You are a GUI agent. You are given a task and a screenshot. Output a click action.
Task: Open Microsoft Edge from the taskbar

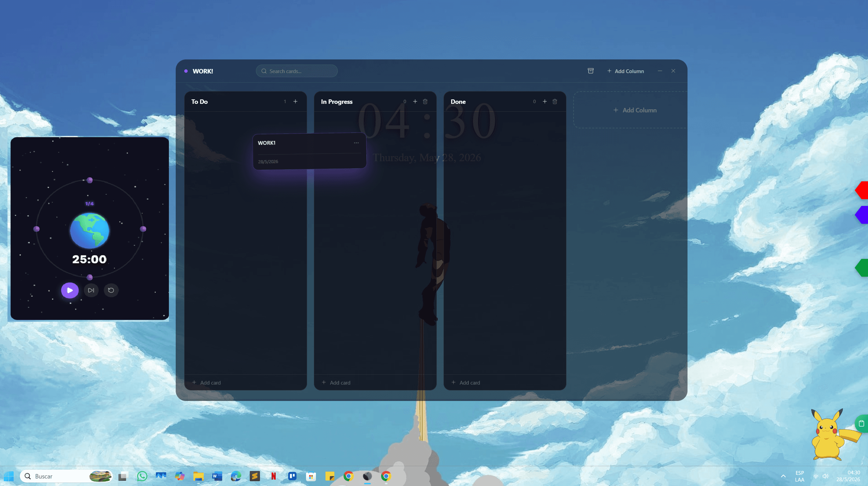[x=236, y=476]
